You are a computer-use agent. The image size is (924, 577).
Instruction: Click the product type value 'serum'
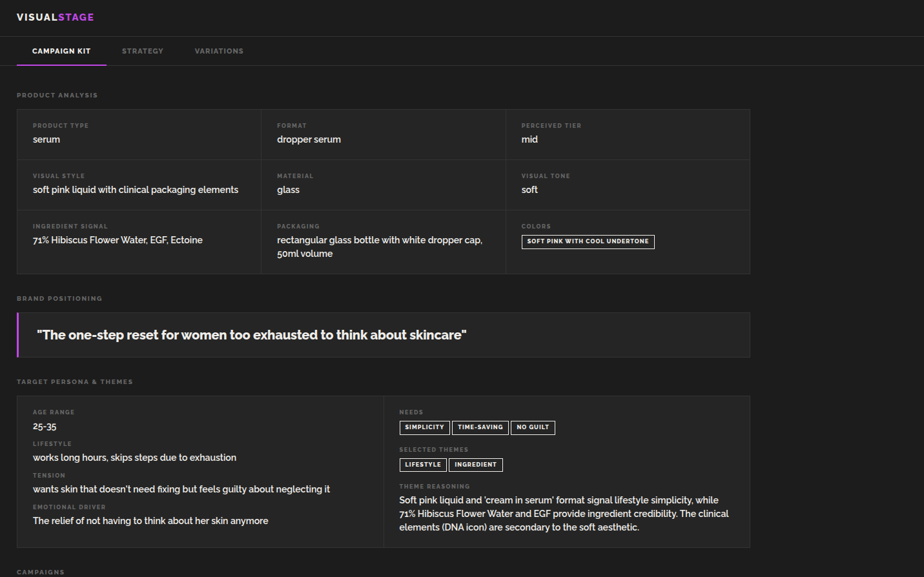(x=46, y=139)
